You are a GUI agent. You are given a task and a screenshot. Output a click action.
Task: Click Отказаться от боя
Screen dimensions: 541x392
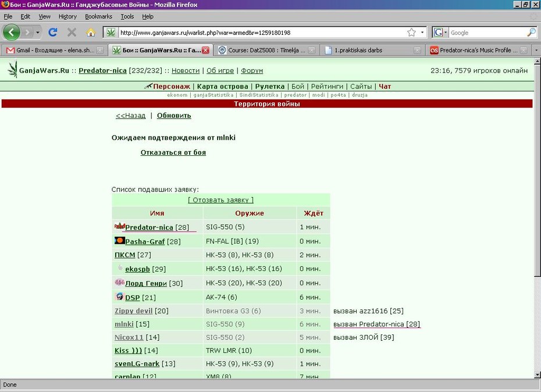(x=173, y=152)
